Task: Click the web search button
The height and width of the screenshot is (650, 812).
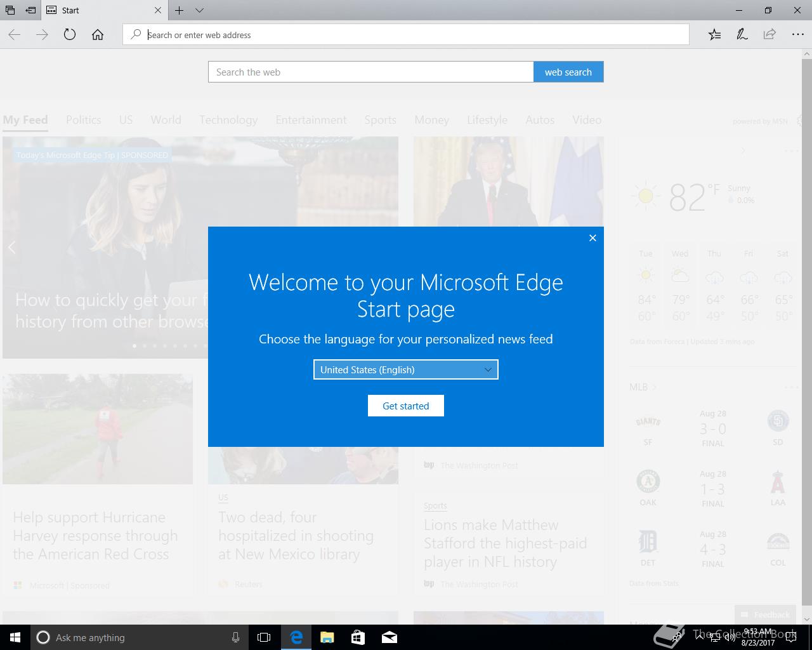Action: click(x=568, y=72)
